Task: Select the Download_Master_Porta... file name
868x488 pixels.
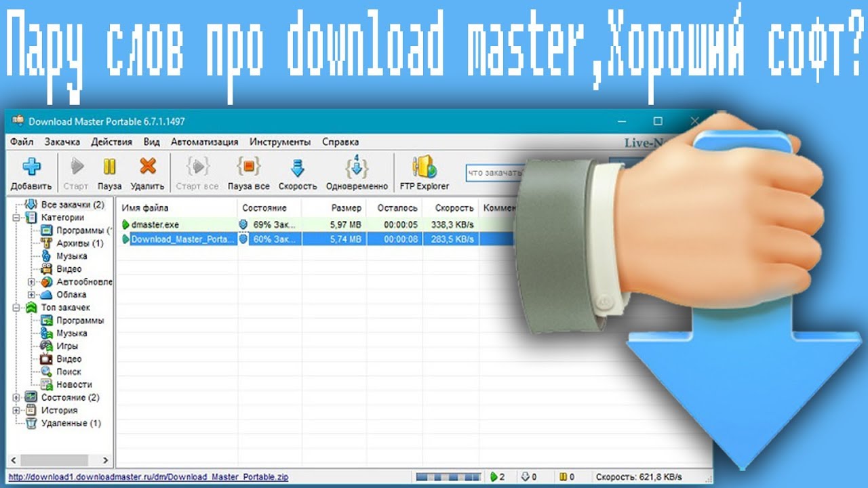Action: (183, 239)
